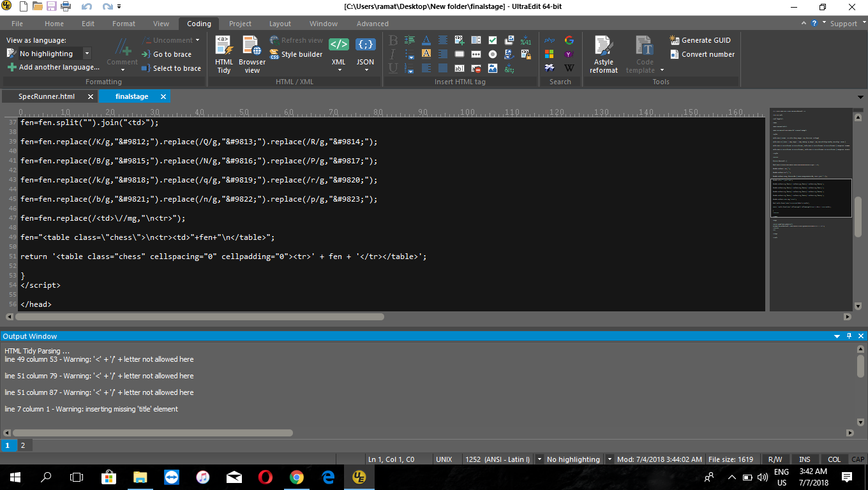Expand the XML dropdown menu

click(338, 70)
